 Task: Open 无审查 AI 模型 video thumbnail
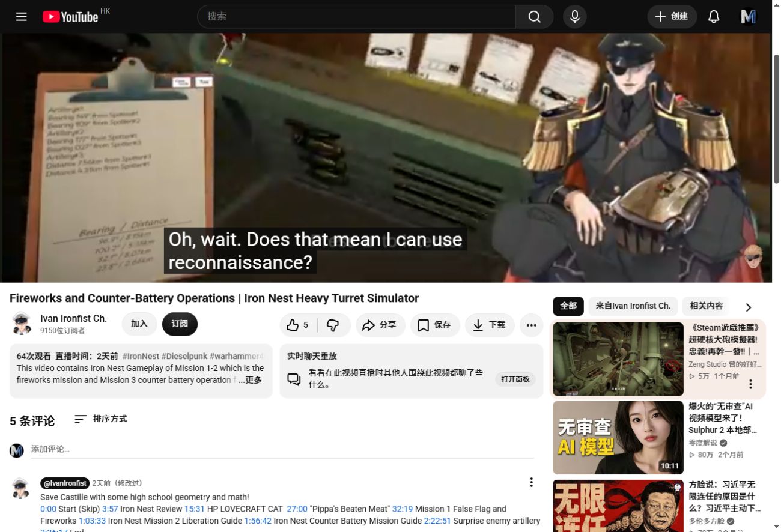click(618, 438)
